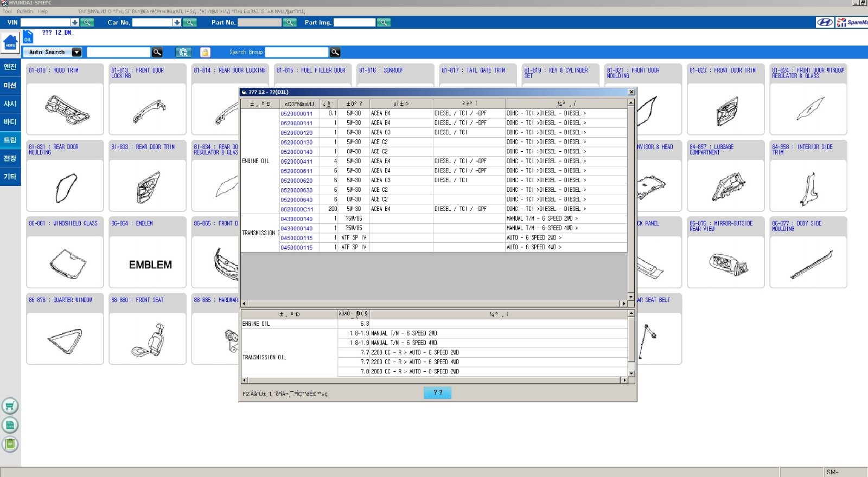
Task: Open the Tool menu
Action: 7,11
